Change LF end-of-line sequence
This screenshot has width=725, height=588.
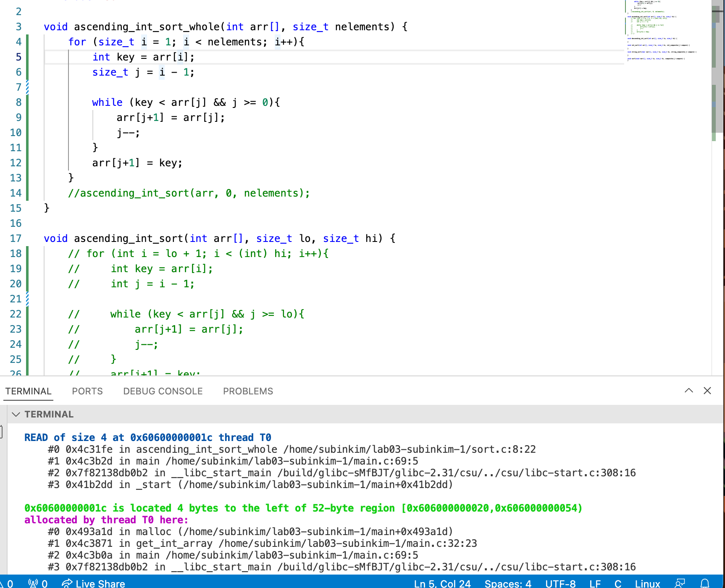coord(595,583)
